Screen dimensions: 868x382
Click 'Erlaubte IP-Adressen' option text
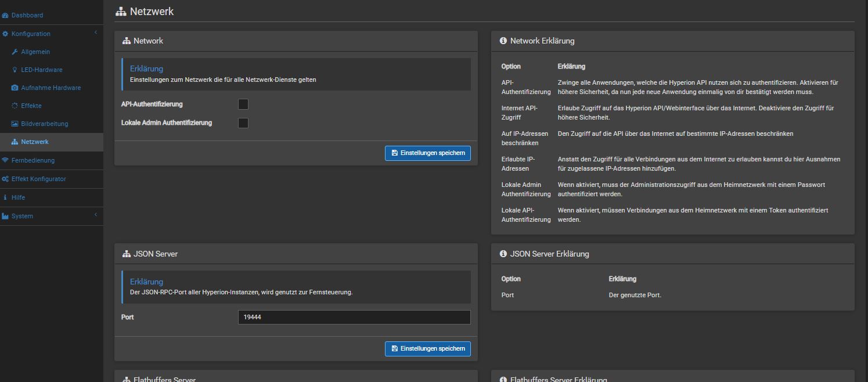(x=518, y=164)
